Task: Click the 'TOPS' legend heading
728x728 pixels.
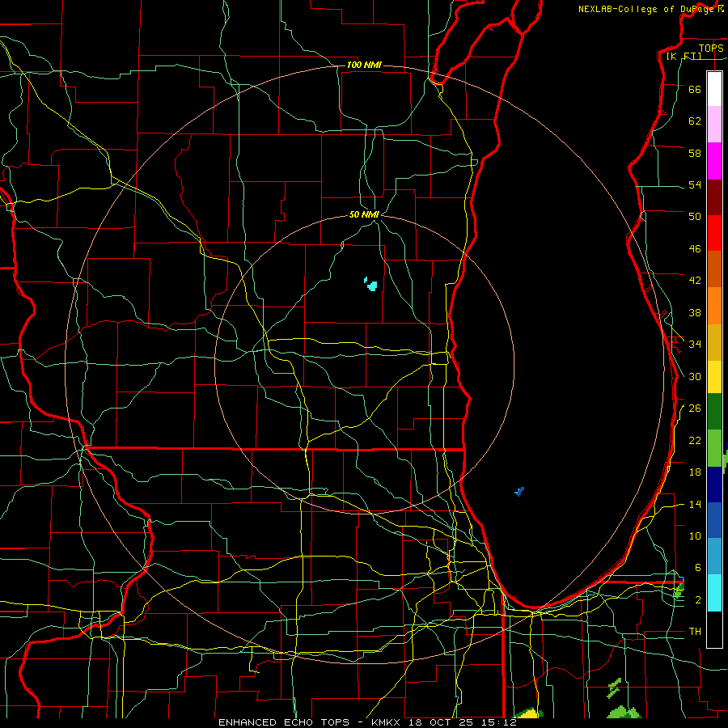Action: [x=711, y=48]
